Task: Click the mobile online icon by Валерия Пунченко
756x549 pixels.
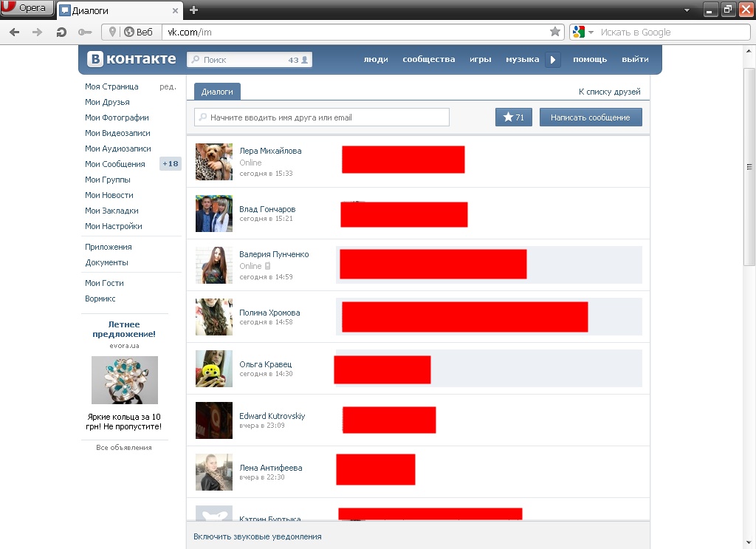Action: (267, 266)
